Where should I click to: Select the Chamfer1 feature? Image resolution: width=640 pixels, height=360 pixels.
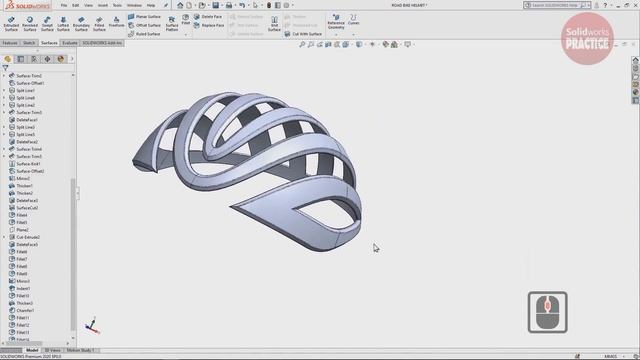click(22, 311)
